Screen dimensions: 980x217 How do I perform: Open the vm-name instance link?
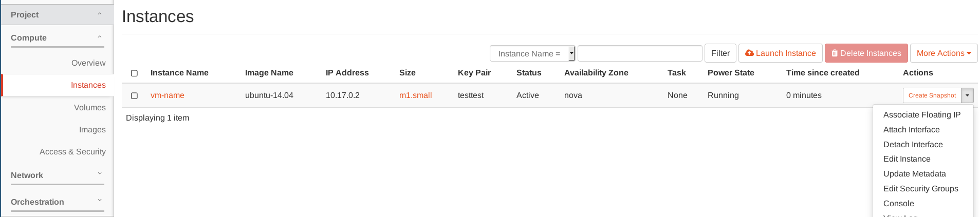167,95
